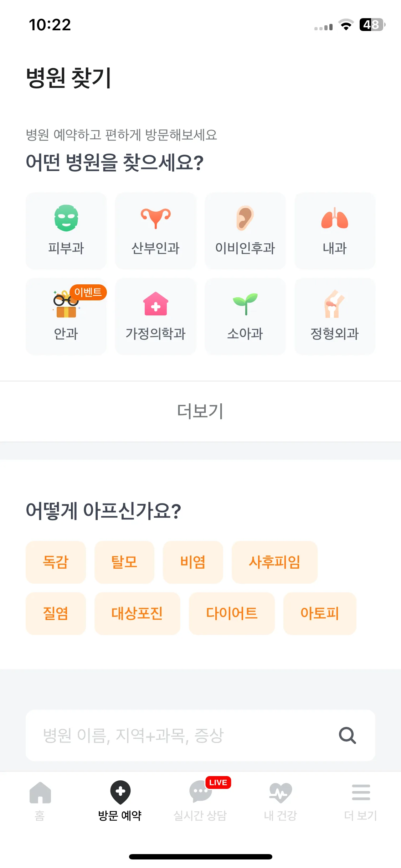Choose the 산부인과 gynecology icon
This screenshot has width=401, height=868.
tap(156, 218)
